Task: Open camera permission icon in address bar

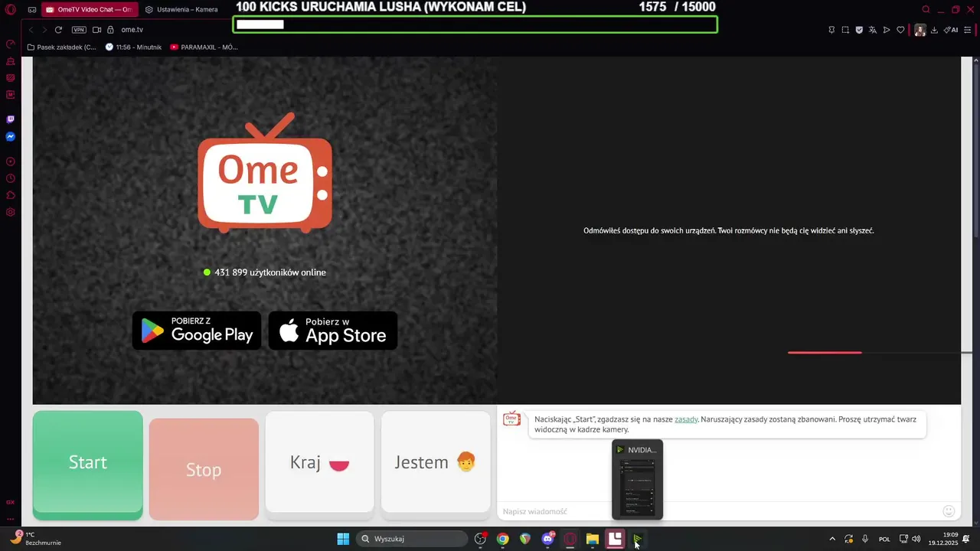Action: pos(96,30)
